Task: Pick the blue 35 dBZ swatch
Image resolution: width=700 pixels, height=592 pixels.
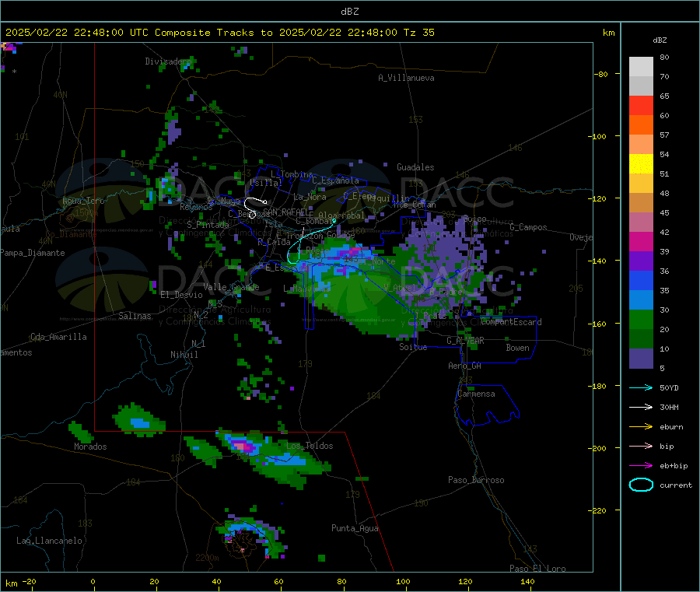Action: 641,280
